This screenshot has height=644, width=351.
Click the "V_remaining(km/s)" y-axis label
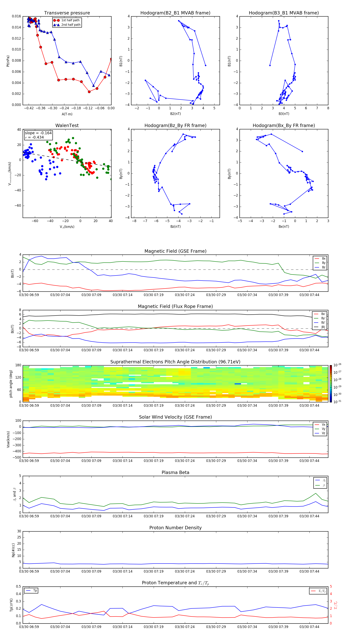coord(10,173)
